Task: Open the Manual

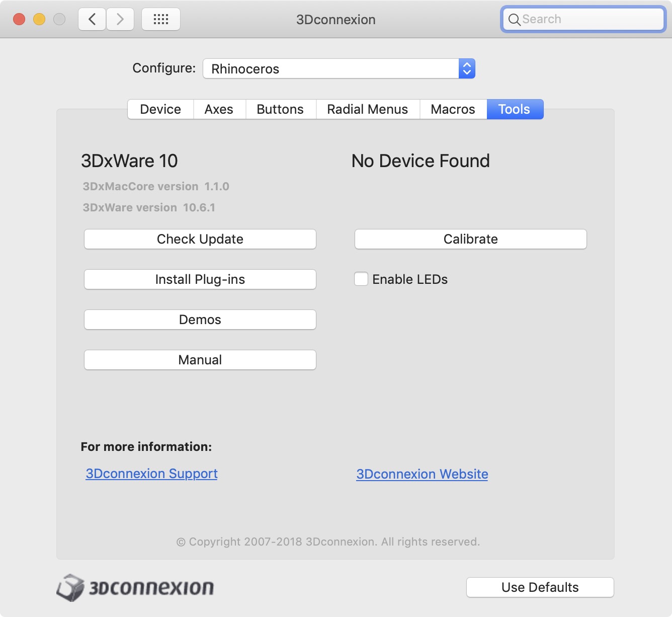Action: pyautogui.click(x=200, y=360)
